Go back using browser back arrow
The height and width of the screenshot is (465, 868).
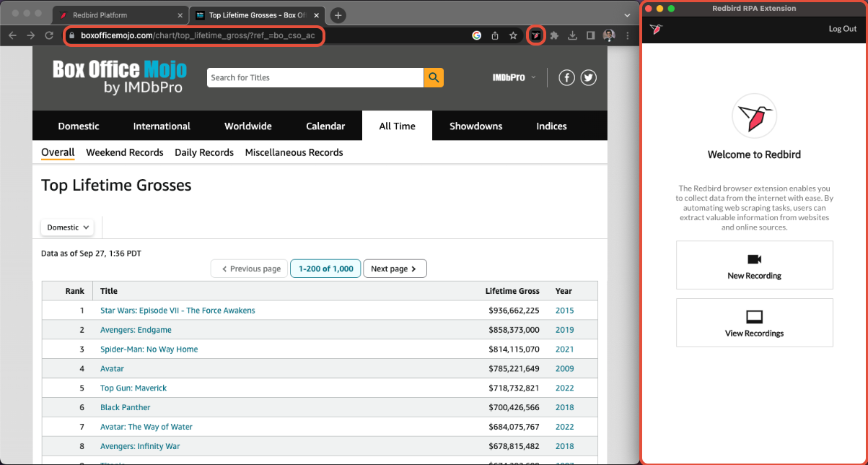click(12, 35)
